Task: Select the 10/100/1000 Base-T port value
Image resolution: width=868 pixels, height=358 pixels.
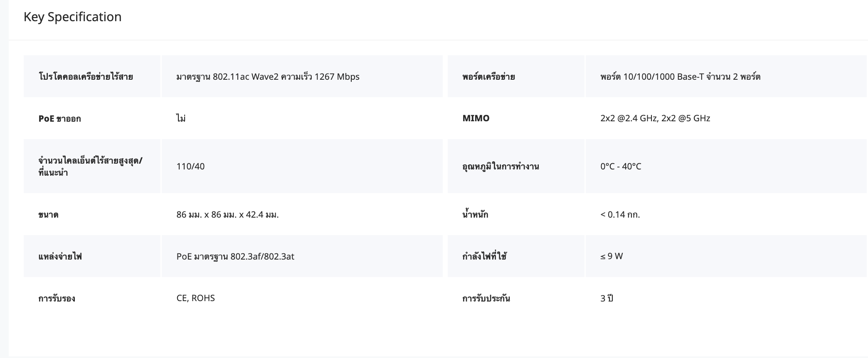Action: point(680,77)
